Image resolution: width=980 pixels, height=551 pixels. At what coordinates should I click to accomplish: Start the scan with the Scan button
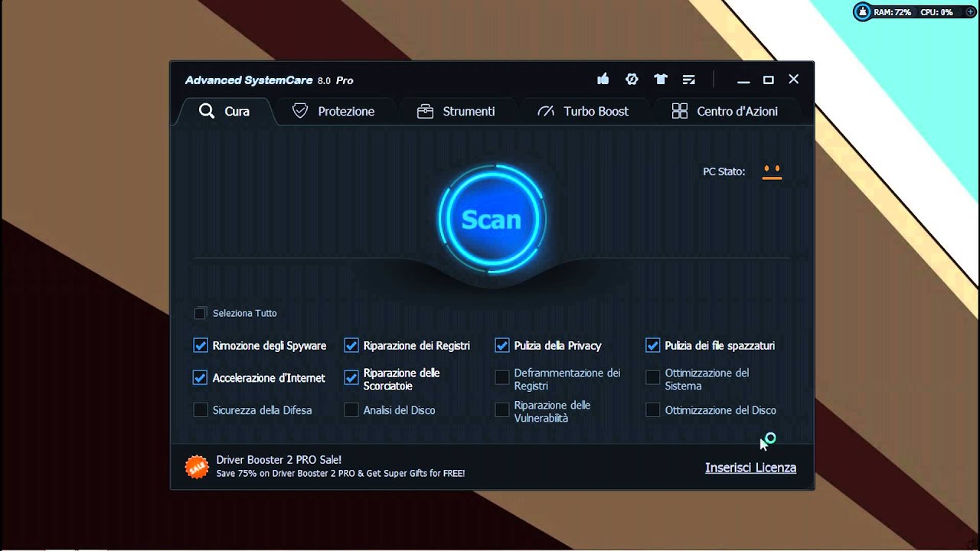click(492, 220)
